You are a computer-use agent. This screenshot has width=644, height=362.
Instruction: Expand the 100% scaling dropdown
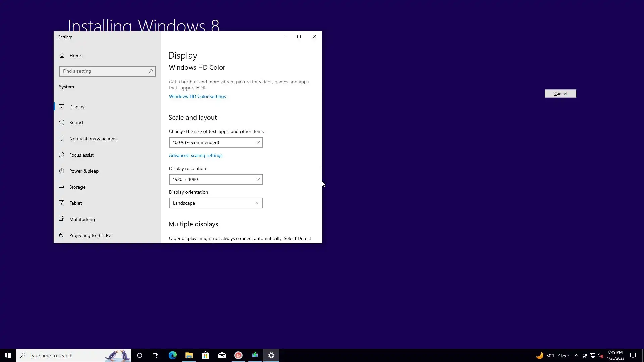(x=216, y=142)
